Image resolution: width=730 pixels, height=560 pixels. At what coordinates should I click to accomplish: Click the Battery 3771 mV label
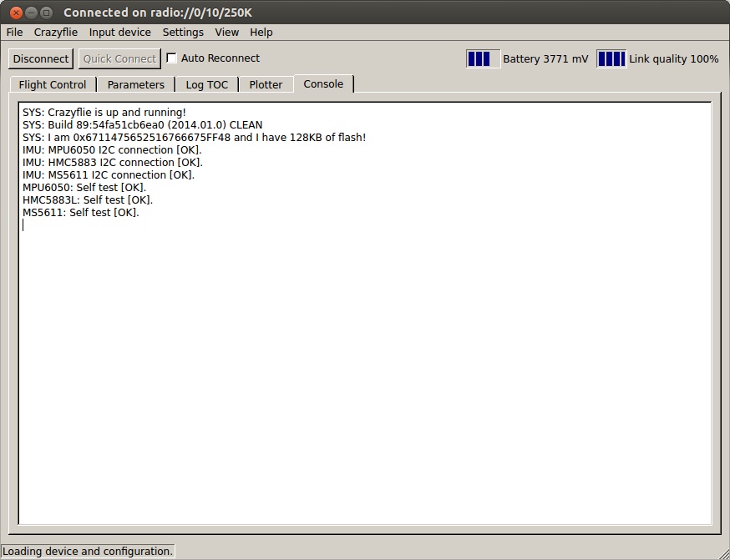[x=545, y=59]
